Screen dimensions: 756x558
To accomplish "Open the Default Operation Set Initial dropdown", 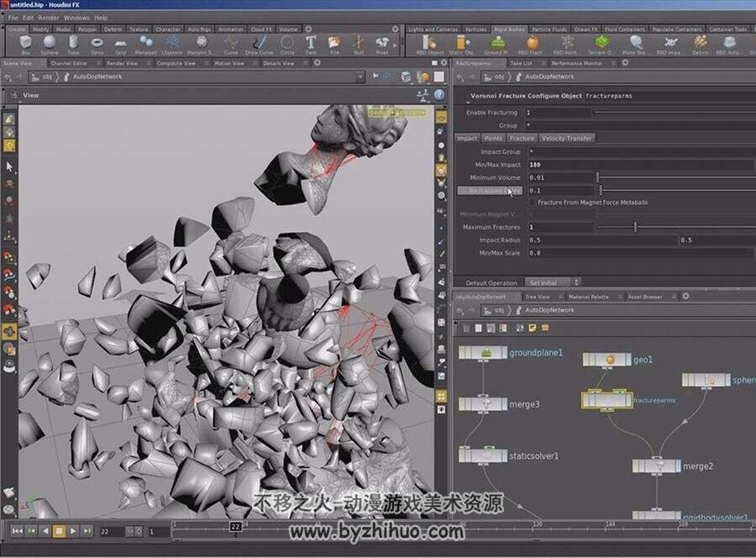I will (552, 282).
